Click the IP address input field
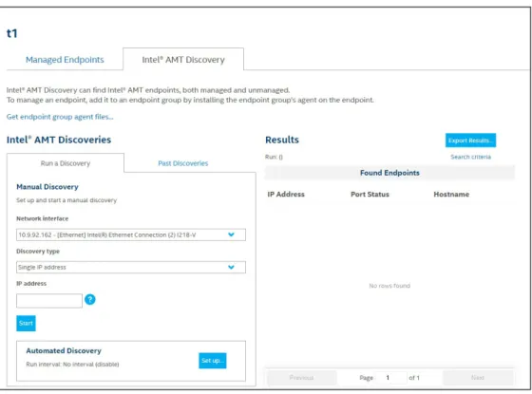Screen dimensions: 532x394 click(x=49, y=301)
